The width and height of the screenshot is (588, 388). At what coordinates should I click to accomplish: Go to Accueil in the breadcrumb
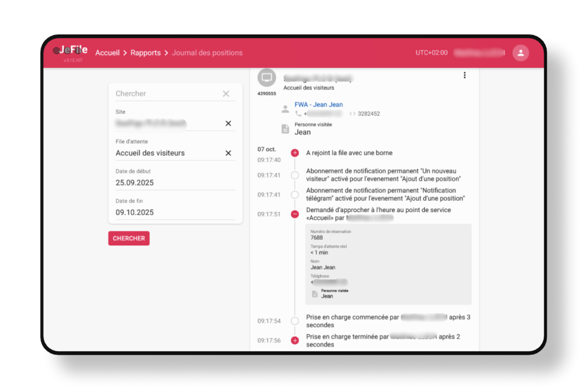pyautogui.click(x=107, y=53)
